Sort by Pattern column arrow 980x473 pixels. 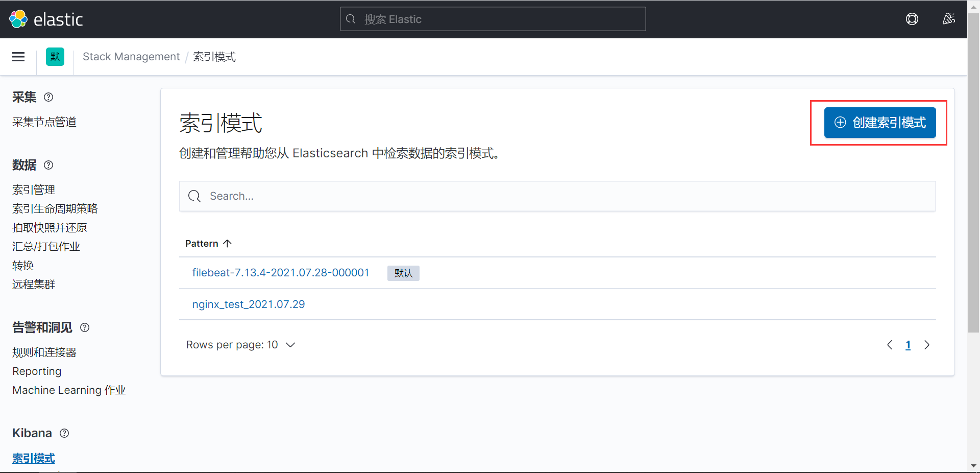[x=228, y=244]
